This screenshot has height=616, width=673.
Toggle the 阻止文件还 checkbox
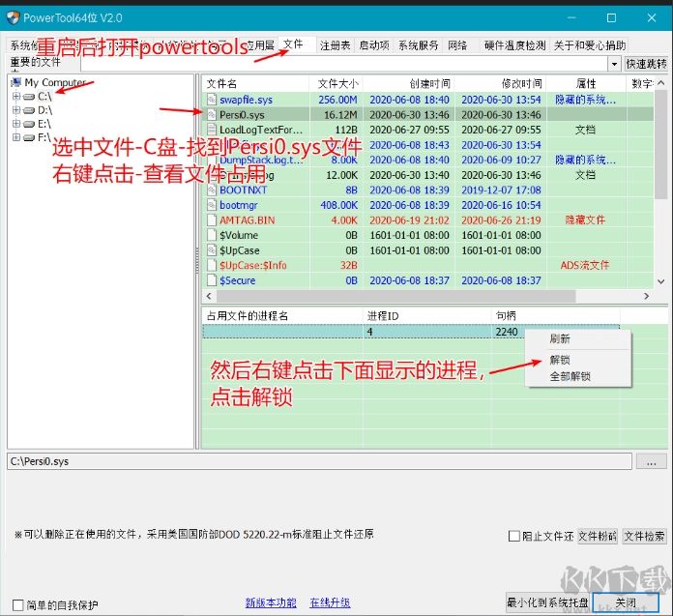[513, 536]
